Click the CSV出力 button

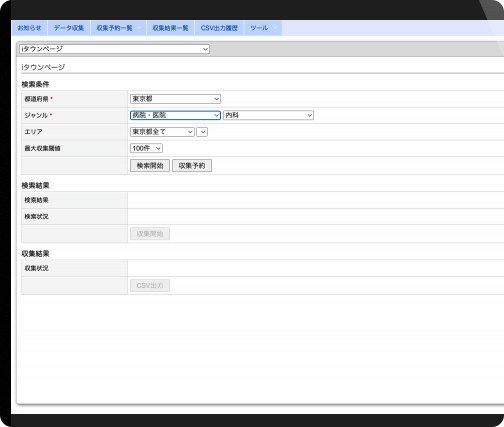tap(150, 286)
